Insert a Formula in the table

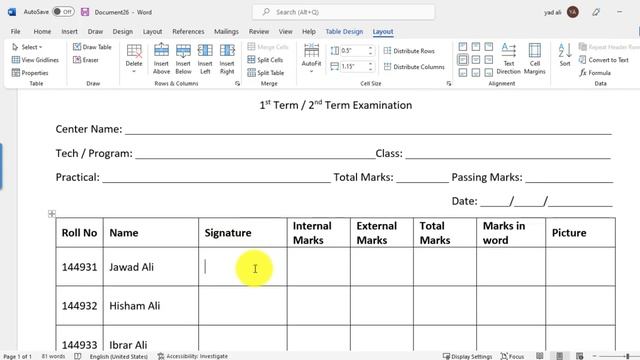(595, 73)
